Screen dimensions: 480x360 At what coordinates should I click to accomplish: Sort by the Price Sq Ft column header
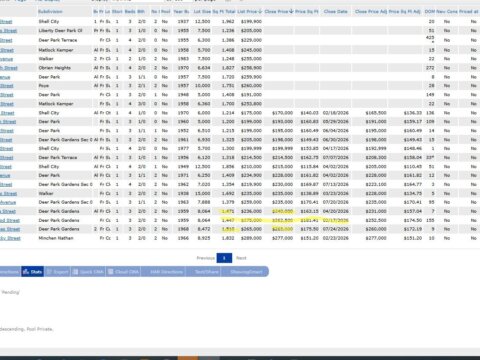click(x=307, y=11)
